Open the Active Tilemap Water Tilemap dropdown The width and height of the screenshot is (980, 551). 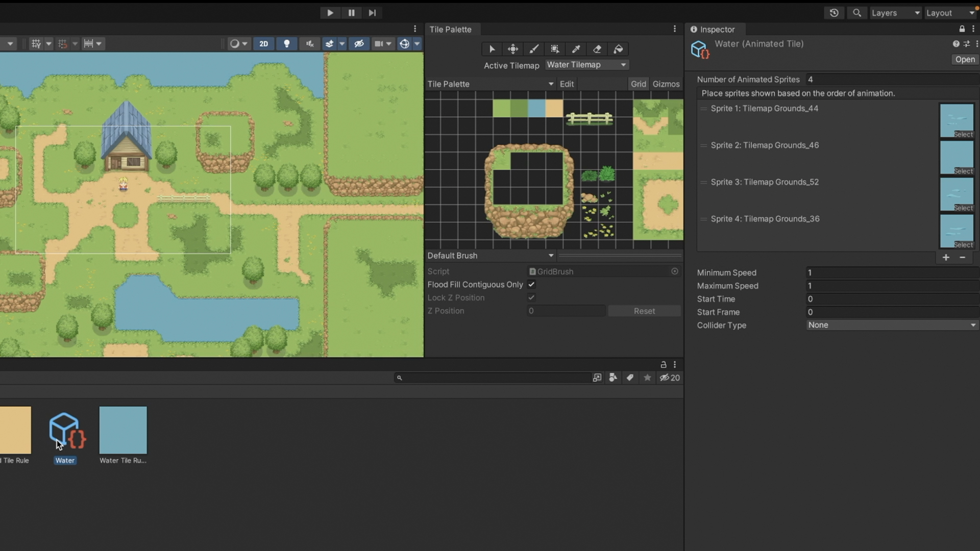point(586,65)
